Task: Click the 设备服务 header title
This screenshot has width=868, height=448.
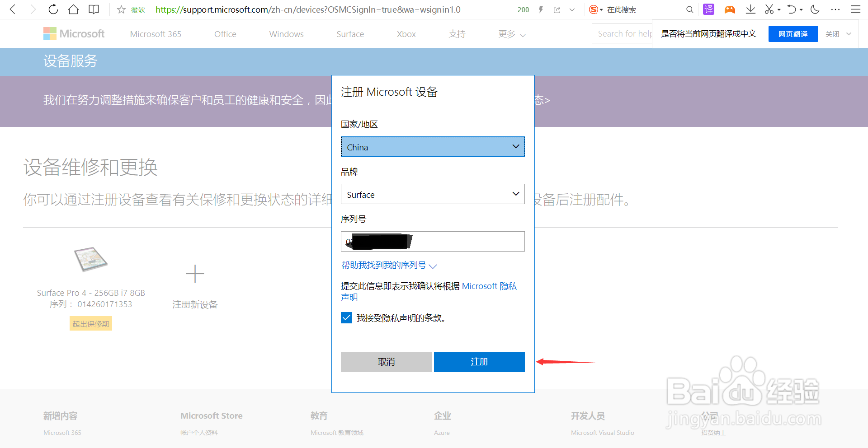Action: pyautogui.click(x=70, y=61)
